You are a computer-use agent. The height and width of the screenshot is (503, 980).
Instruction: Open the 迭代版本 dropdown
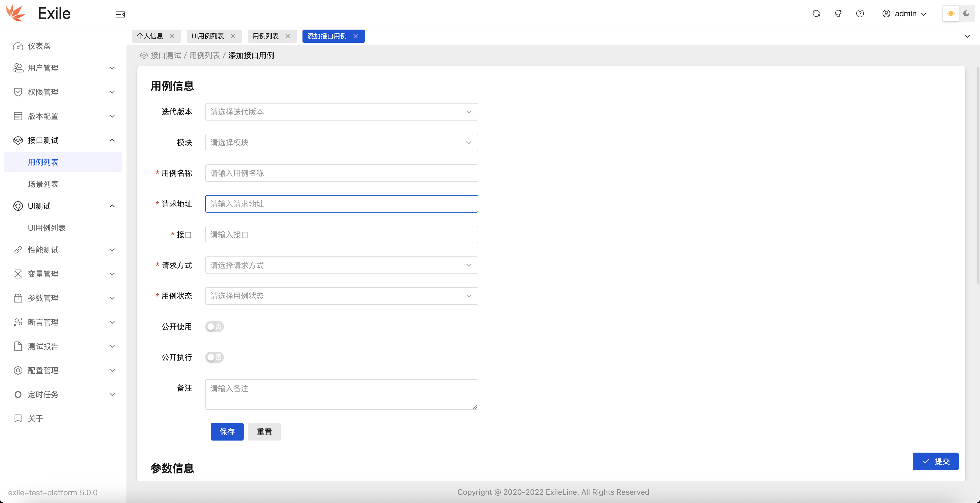tap(341, 112)
